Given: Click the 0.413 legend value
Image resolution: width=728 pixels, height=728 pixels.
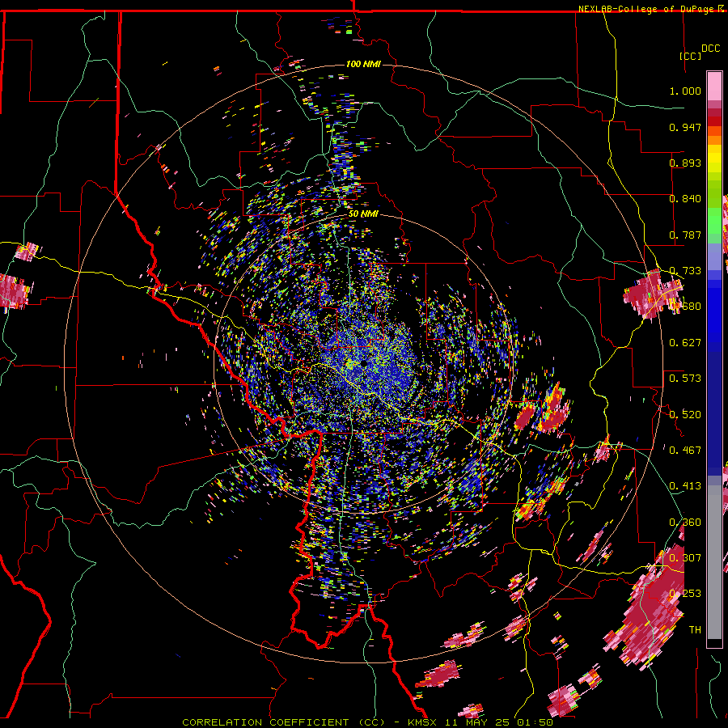Looking at the screenshot, I should [685, 486].
